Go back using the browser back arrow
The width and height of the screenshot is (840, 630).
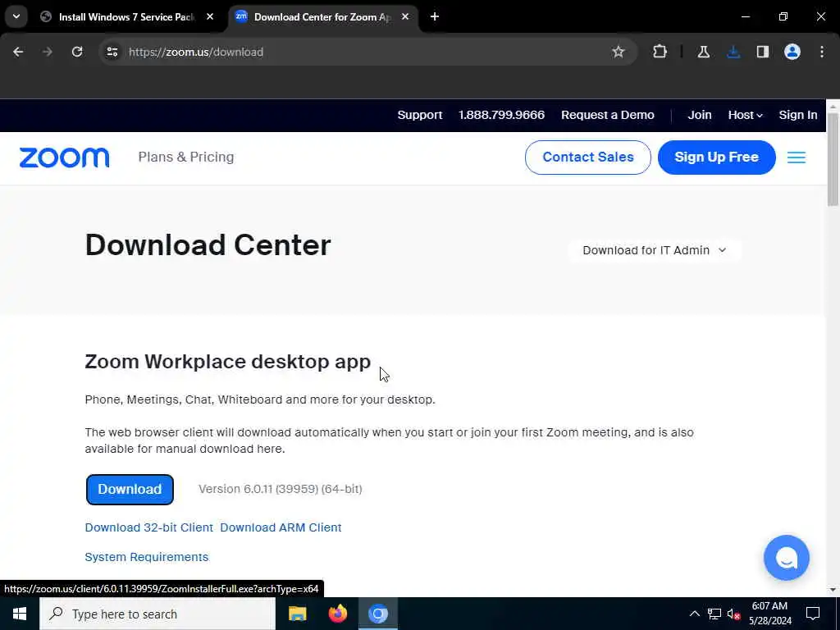pos(18,52)
